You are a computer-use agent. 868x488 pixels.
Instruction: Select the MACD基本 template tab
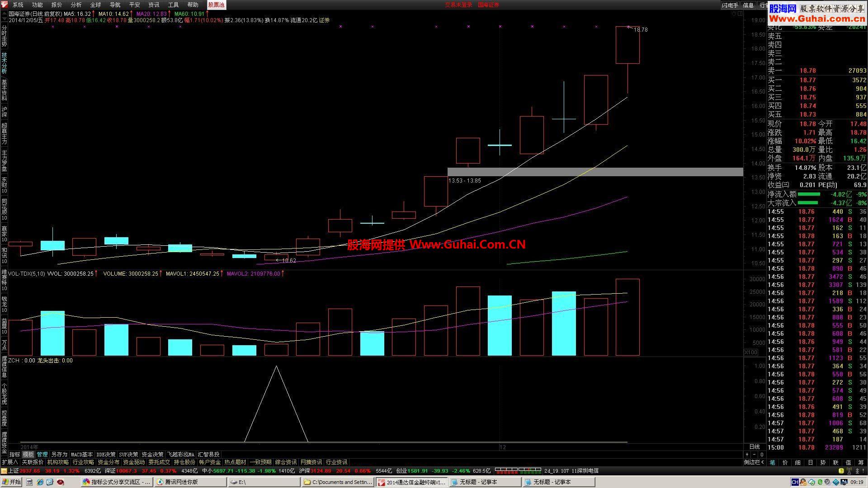point(82,454)
